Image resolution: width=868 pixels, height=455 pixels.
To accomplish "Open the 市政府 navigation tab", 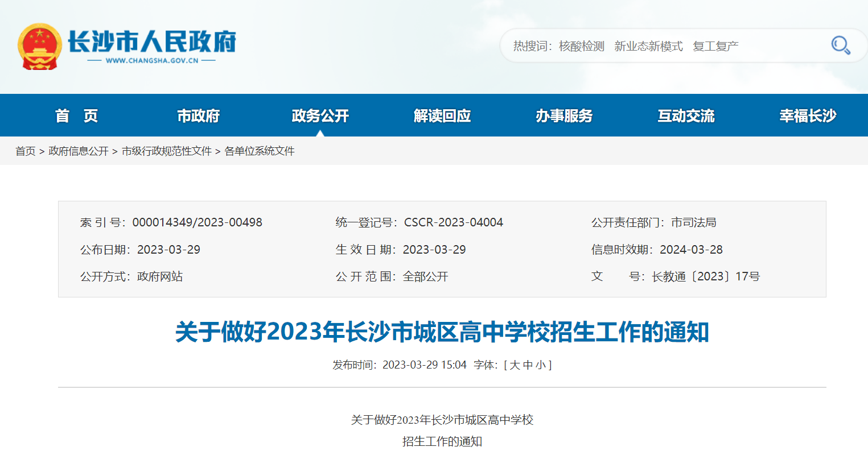I will 198,116.
